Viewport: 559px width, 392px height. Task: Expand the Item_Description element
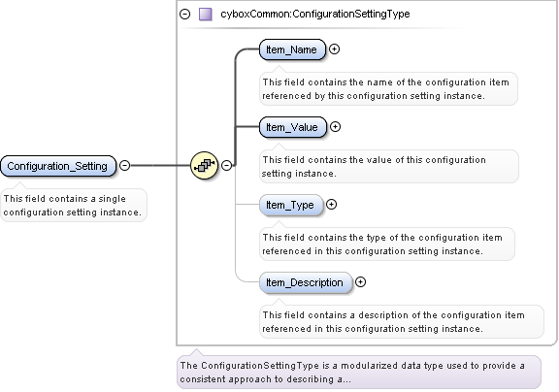pyautogui.click(x=361, y=282)
